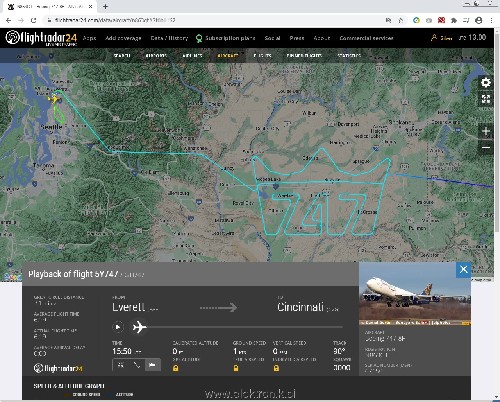Open Commercial services
Viewport: 500px width, 402px height.
[366, 38]
